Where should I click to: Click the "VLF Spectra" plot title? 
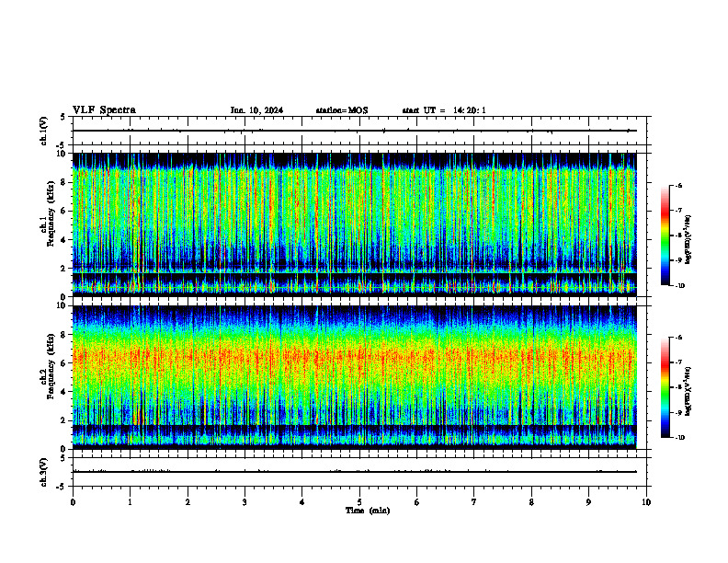point(104,110)
